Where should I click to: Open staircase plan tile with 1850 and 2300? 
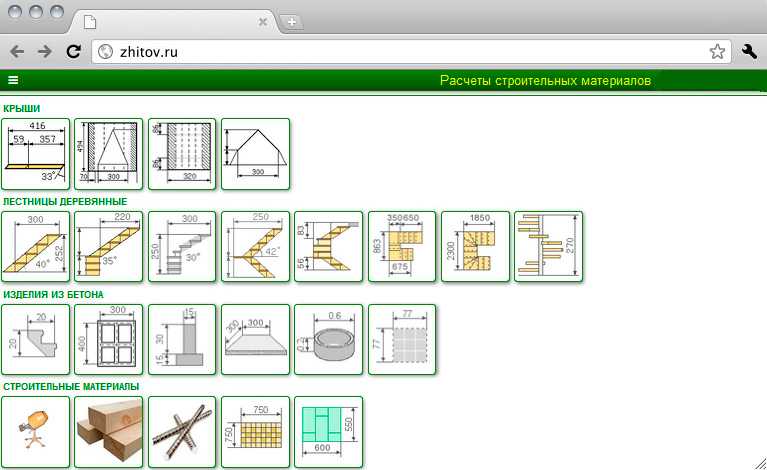(x=475, y=246)
